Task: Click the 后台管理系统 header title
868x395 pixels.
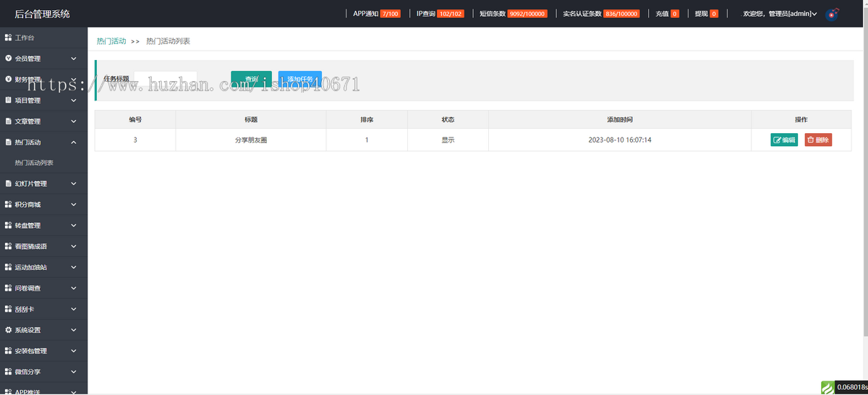Action: (42, 14)
